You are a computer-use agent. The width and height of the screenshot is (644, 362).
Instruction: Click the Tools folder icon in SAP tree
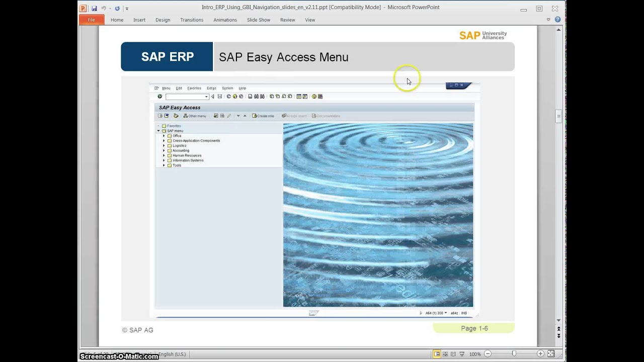click(170, 165)
